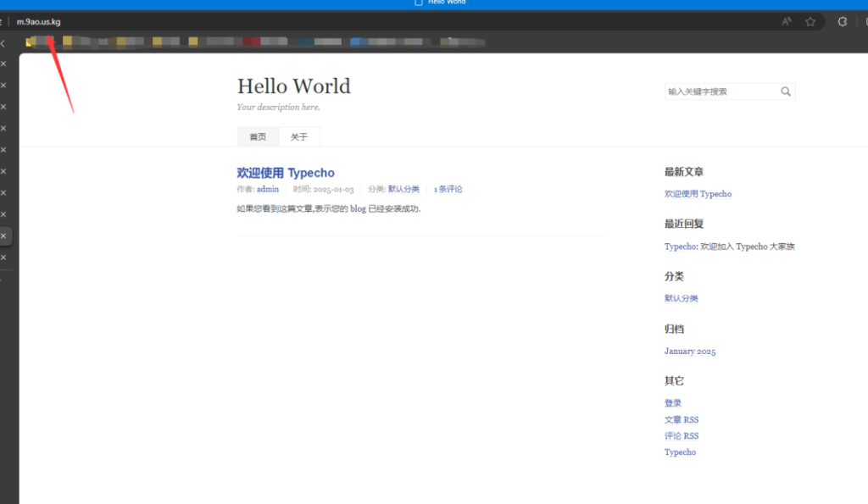Open the 欢迎使用 Typecho post title
This screenshot has width=868, height=504.
286,173
